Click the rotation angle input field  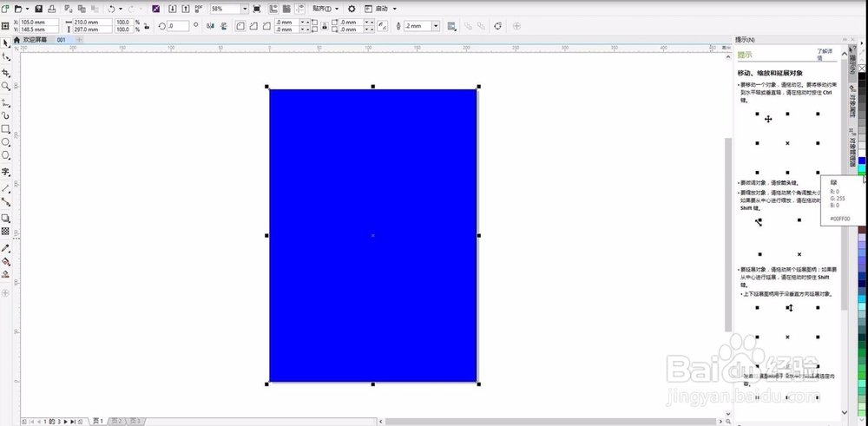coord(177,26)
